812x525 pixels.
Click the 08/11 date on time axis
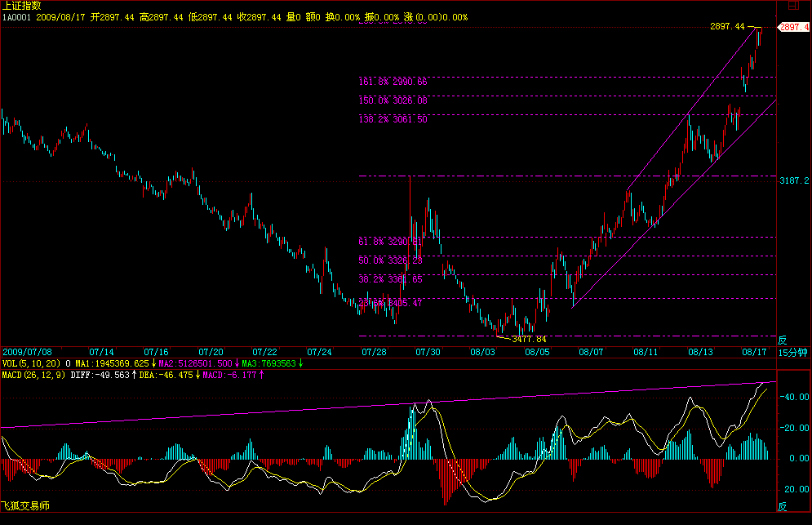[646, 352]
